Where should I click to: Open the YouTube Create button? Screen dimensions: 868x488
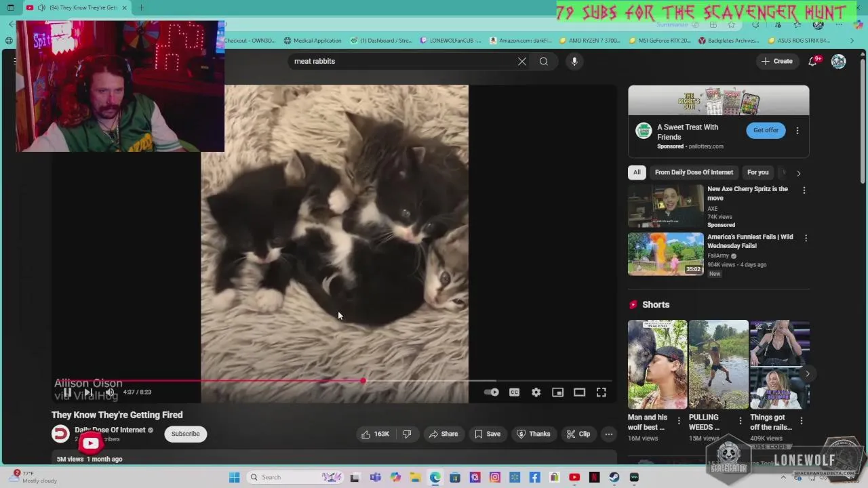(776, 61)
